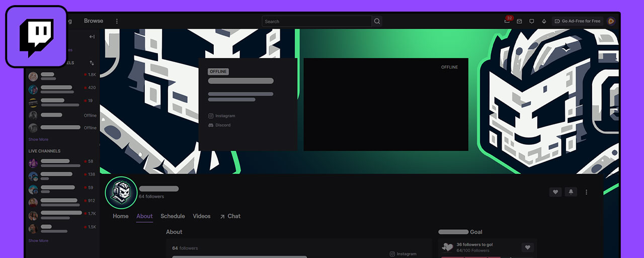Click into the Search input field
This screenshot has height=258, width=644.
pyautogui.click(x=317, y=21)
